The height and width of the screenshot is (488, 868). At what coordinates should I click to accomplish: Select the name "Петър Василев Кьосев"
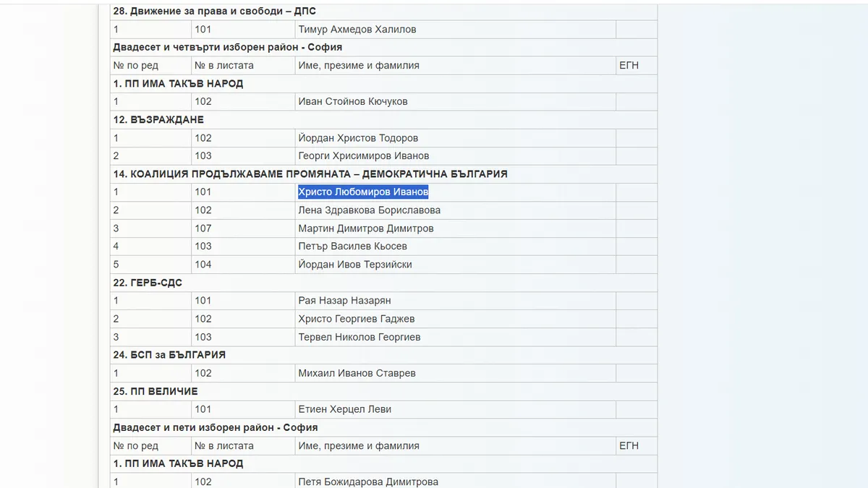[353, 247]
